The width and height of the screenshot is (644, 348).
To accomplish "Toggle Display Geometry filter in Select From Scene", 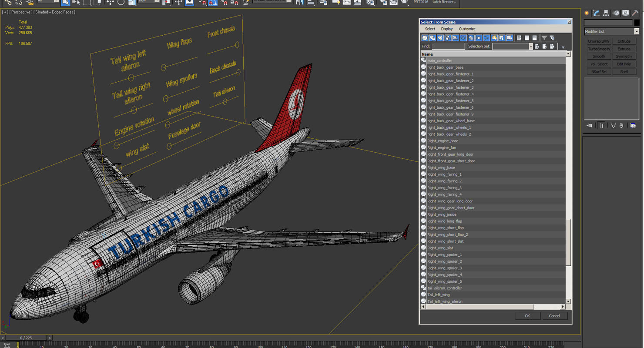I will pyautogui.click(x=425, y=38).
